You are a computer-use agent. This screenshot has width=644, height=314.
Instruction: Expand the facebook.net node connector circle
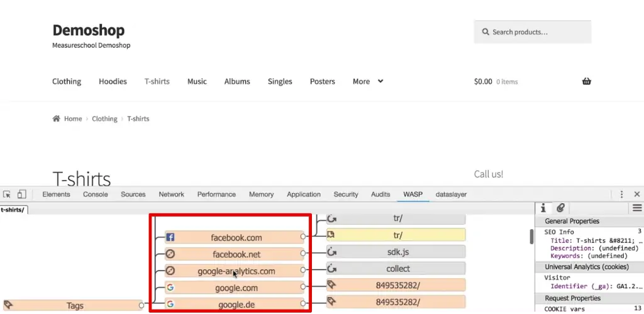(x=303, y=254)
